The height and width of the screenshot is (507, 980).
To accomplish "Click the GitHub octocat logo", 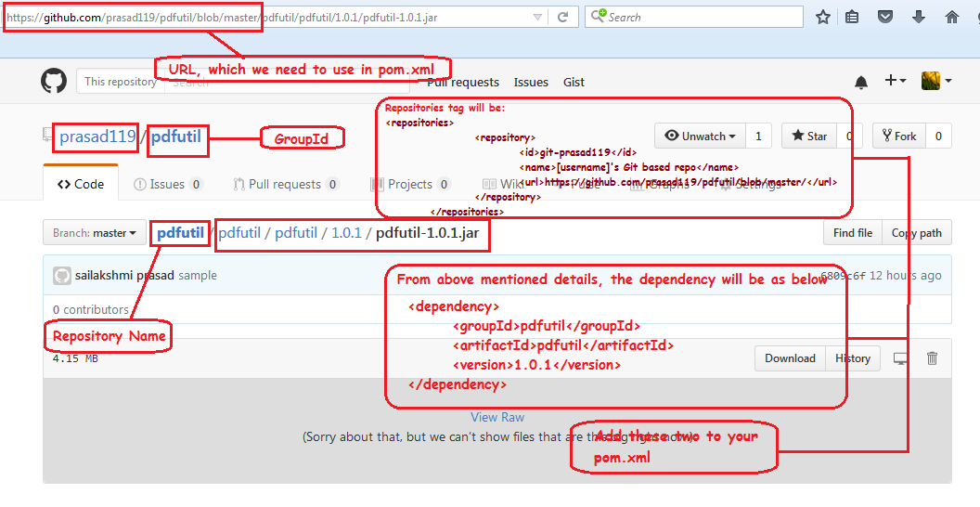I will tap(54, 82).
